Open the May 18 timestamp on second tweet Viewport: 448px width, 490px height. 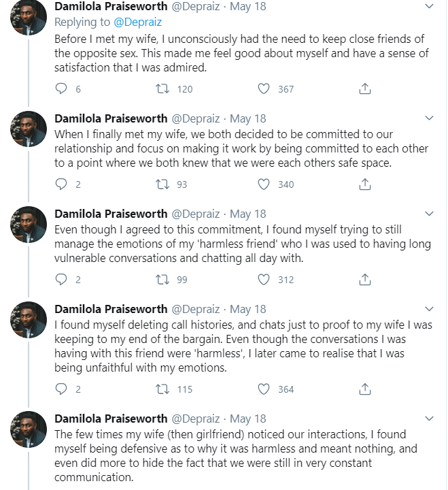(247, 118)
